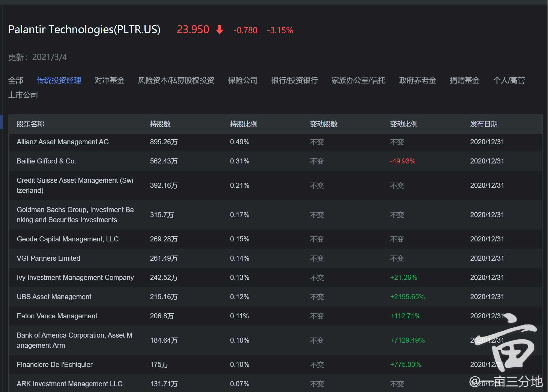The width and height of the screenshot is (548, 392).
Task: Select Financiere De l'Echiquier row
Action: pos(276,365)
